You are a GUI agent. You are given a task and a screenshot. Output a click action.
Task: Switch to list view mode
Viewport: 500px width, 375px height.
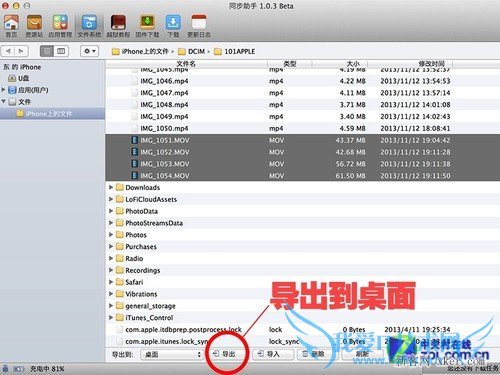[47, 51]
